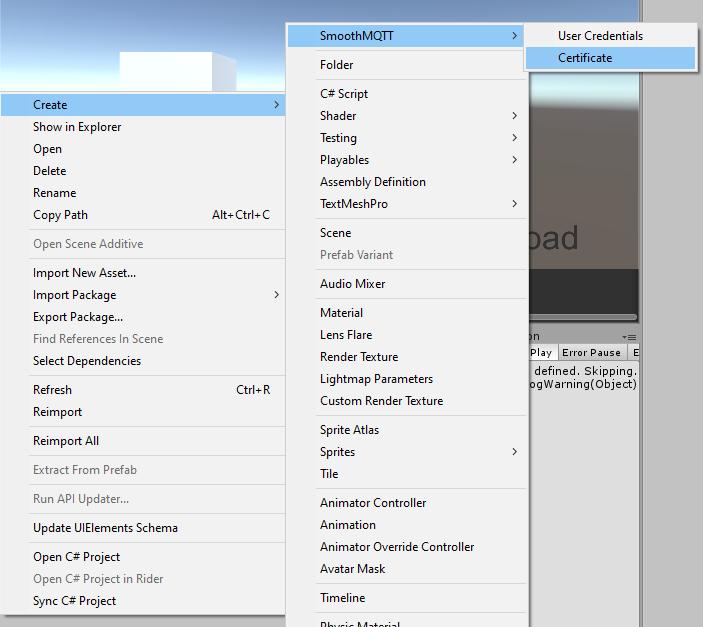
Task: Expand the TextMeshPro submenu arrow
Action: pos(514,204)
